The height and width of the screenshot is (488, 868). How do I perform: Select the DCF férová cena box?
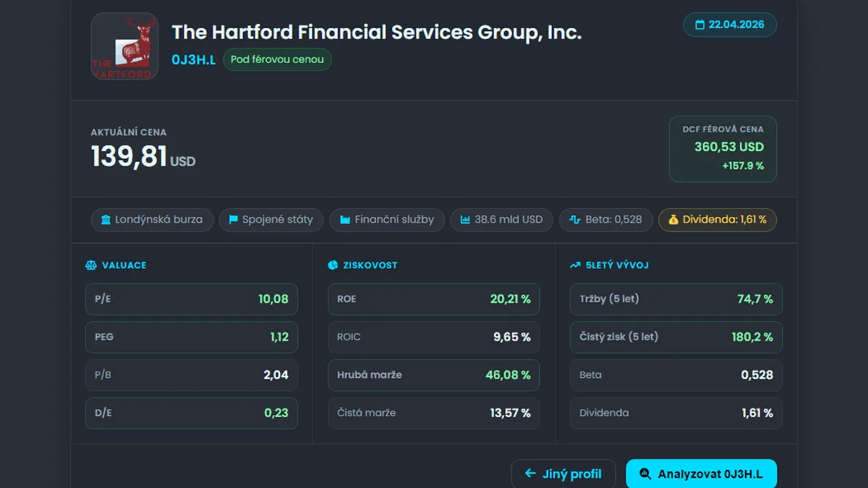point(723,149)
